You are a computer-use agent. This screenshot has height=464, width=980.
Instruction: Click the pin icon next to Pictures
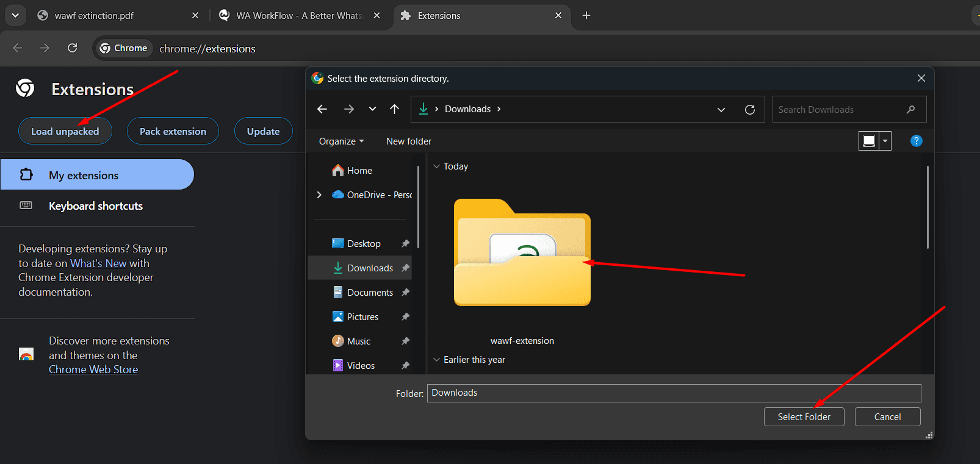pyautogui.click(x=405, y=316)
